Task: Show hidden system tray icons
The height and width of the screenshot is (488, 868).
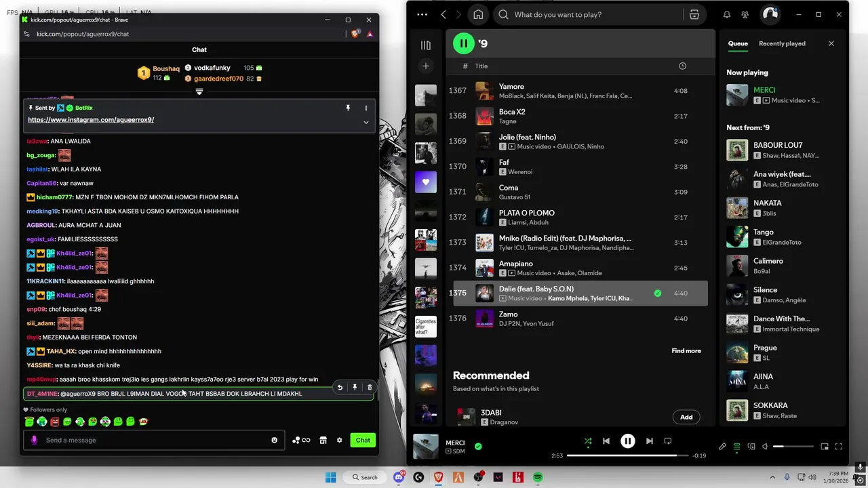Action: [x=772, y=477]
